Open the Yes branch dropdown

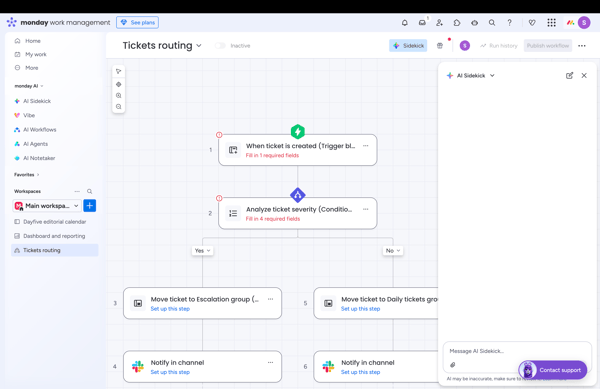click(x=202, y=251)
